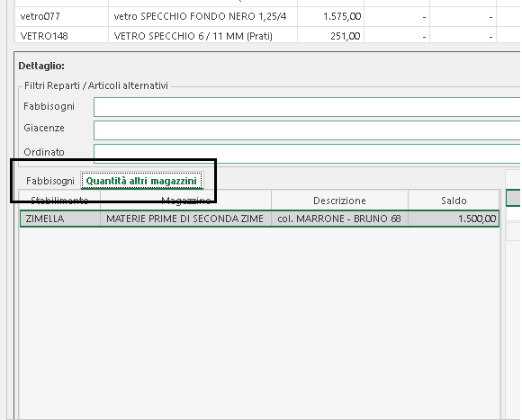Click the Fabbisogni filter input field
This screenshot has height=420, width=522.
[307, 107]
